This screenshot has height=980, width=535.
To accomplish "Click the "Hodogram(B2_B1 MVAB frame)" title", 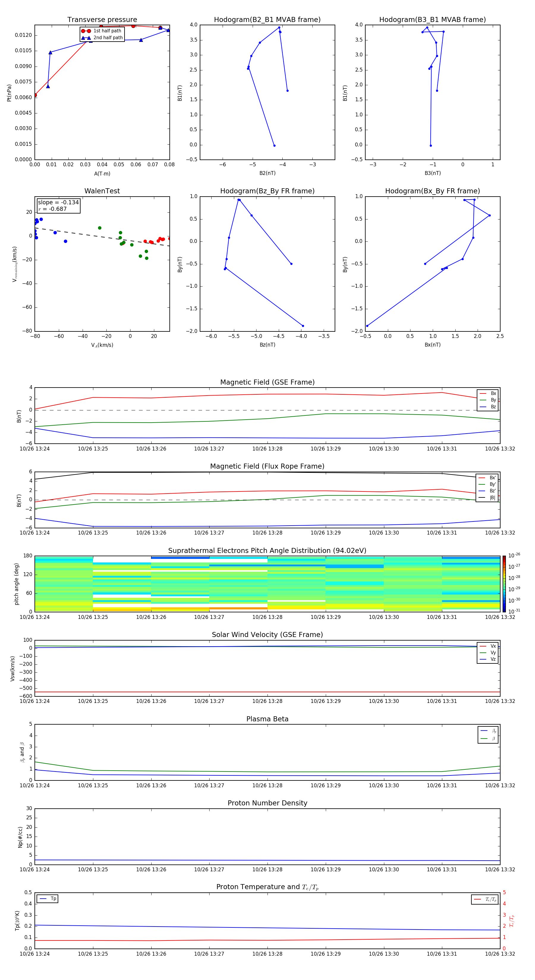I will [x=267, y=20].
